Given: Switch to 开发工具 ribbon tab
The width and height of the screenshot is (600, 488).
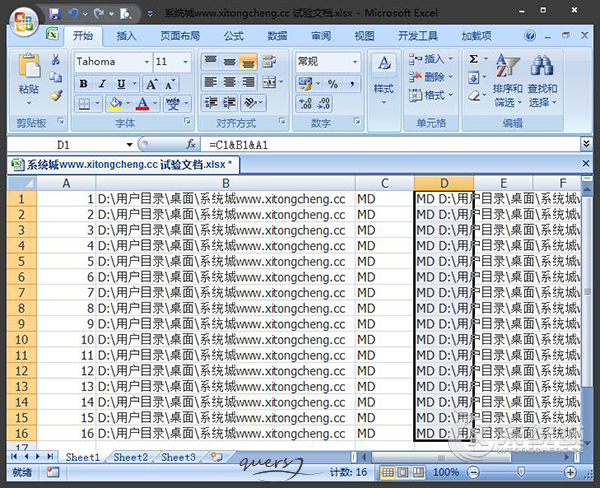Looking at the screenshot, I should pyautogui.click(x=417, y=36).
